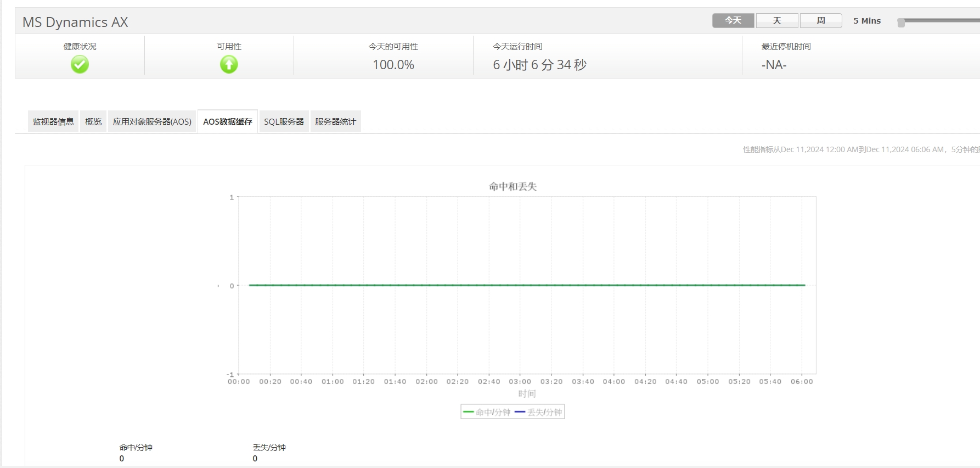980x468 pixels.
Task: Click the 06:00 time axis label
Action: click(x=802, y=382)
